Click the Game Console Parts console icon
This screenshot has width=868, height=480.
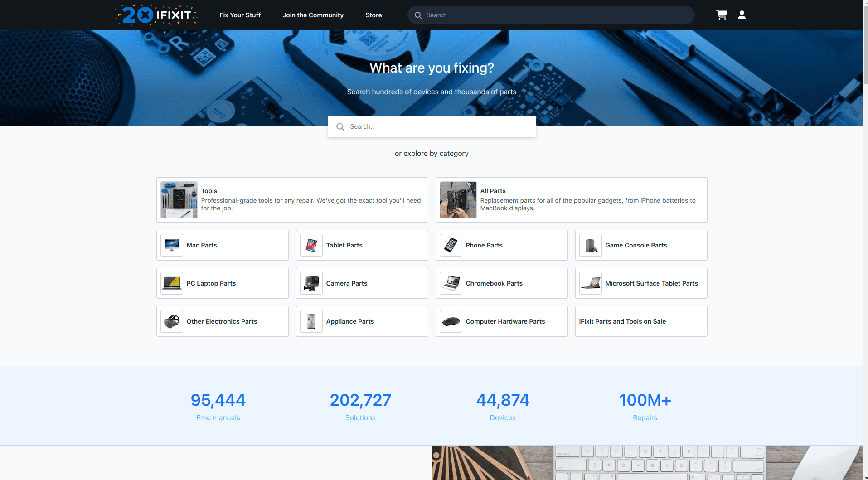point(591,245)
